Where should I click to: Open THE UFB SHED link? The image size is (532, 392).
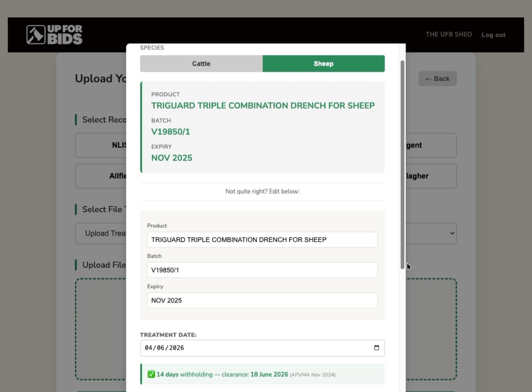pos(449,34)
